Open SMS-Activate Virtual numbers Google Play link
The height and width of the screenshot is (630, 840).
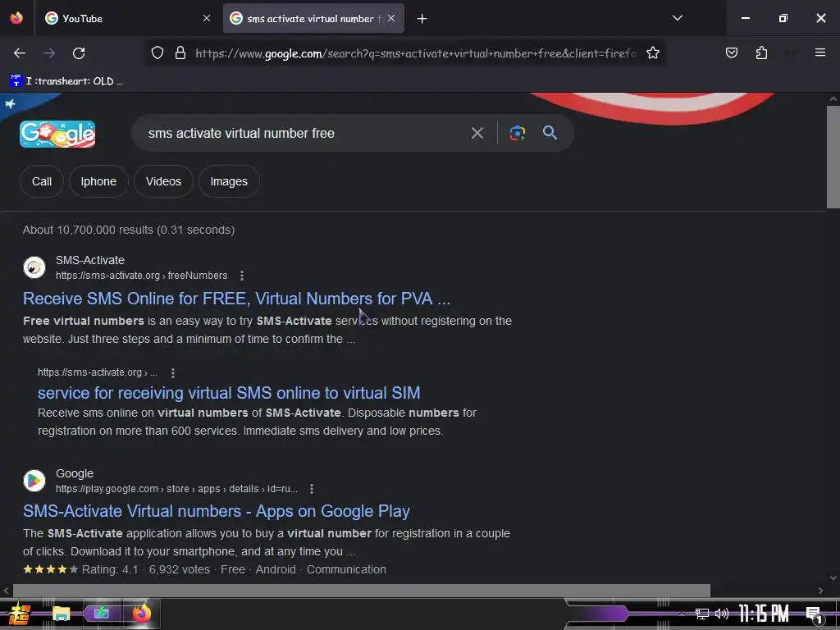[217, 511]
